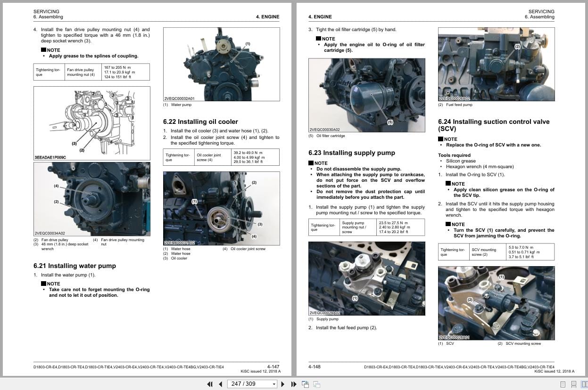Viewport: 588px width, 390px height.
Task: Click step 'Install the water pump (1).'
Action: click(x=68, y=275)
